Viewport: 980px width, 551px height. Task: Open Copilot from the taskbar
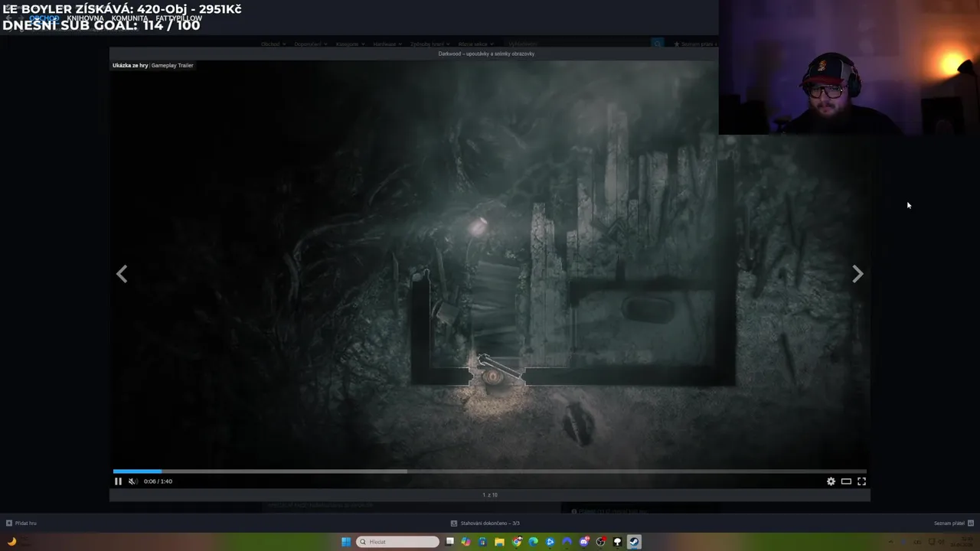(466, 542)
